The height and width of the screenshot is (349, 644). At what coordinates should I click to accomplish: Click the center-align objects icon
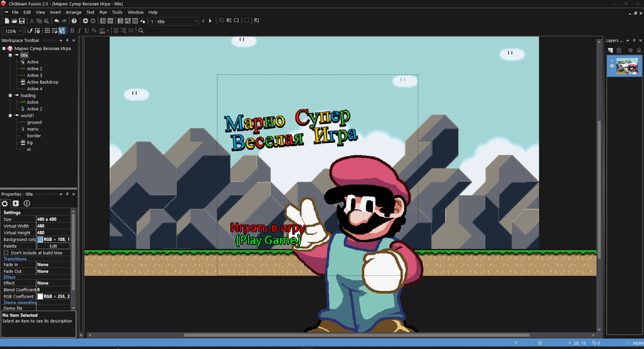tap(116, 31)
